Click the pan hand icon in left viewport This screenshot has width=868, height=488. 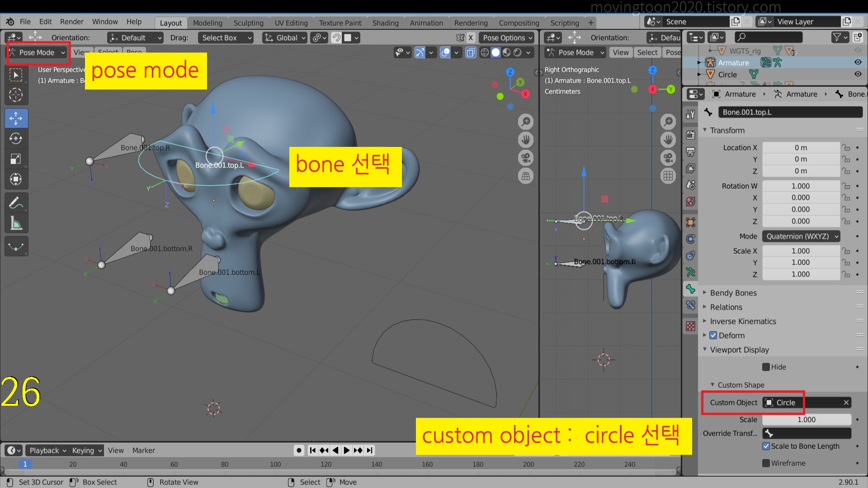coord(526,140)
